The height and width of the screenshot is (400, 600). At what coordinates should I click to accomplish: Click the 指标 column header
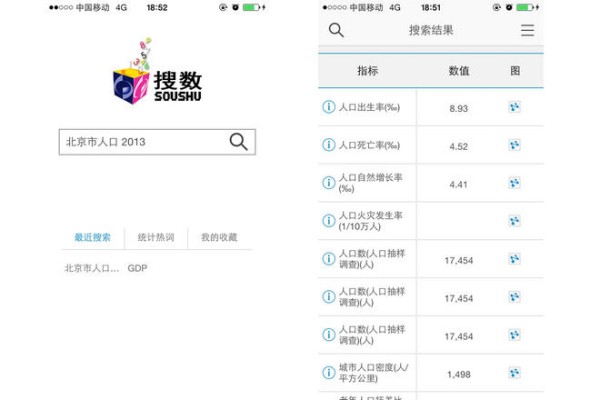368,71
